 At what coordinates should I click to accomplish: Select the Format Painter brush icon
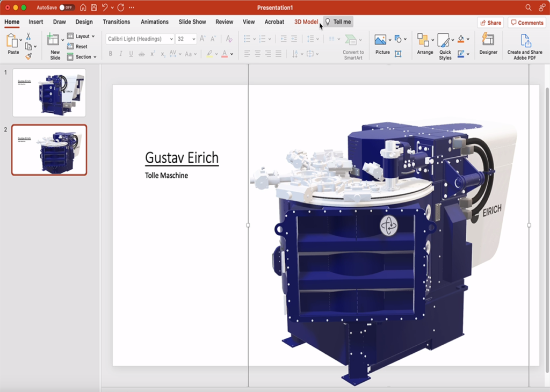28,56
